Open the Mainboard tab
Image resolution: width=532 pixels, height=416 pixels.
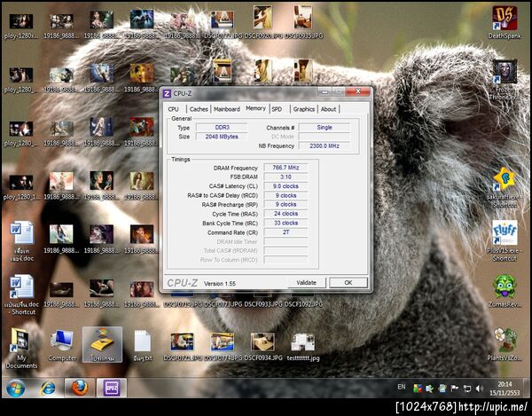(227, 109)
